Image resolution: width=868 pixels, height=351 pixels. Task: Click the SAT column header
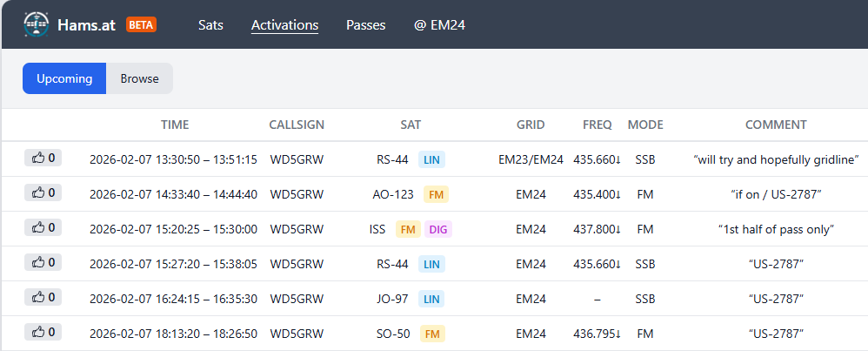[x=411, y=125]
